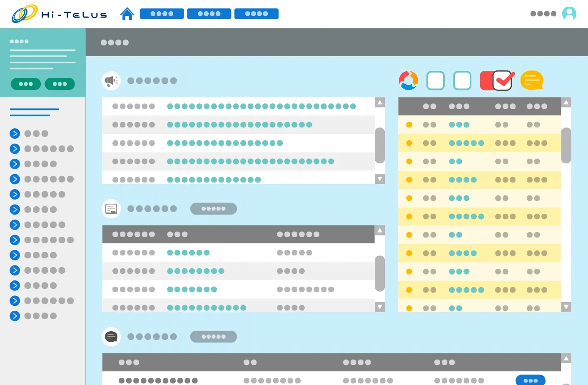Open the last blue tab in top bar
This screenshot has height=385, width=588.
point(257,14)
